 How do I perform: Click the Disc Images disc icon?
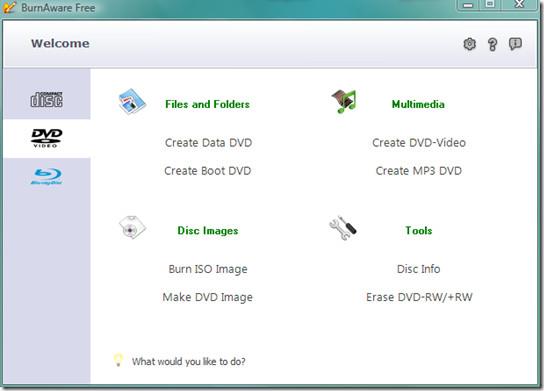click(x=132, y=228)
